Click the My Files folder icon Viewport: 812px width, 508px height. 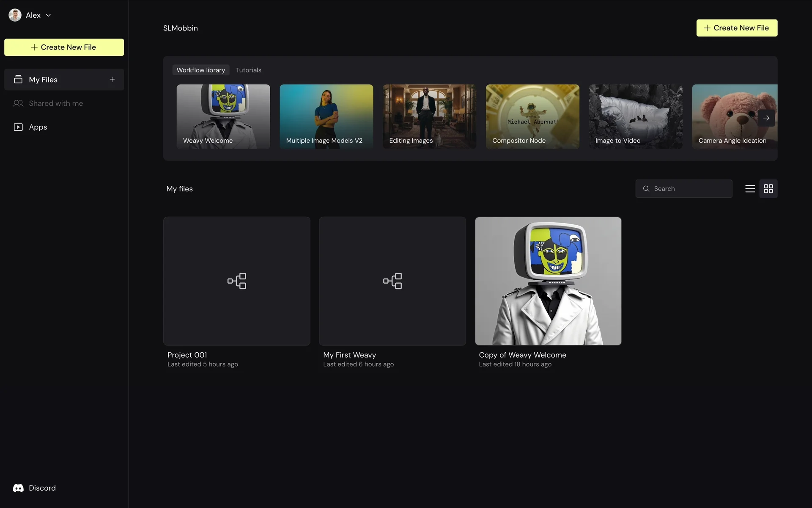pos(18,79)
